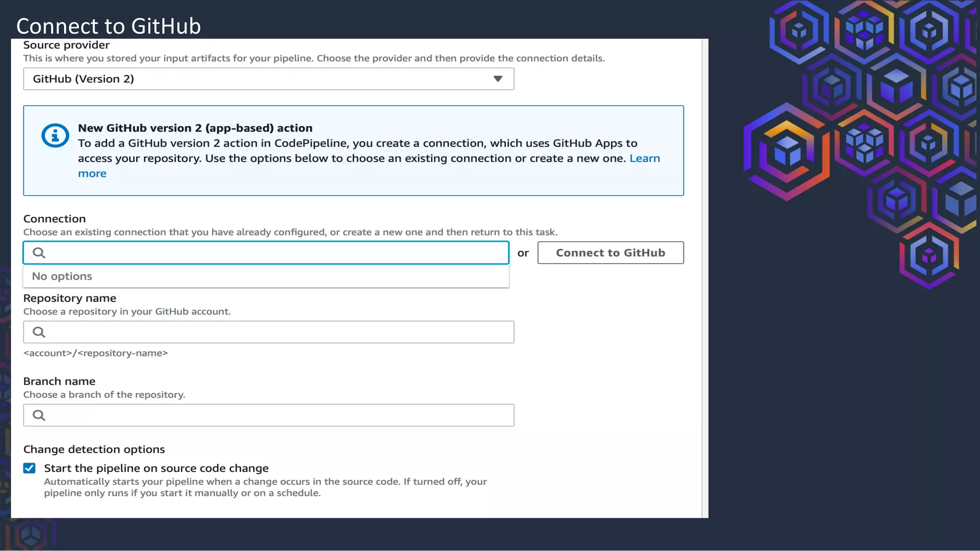Open the Source provider dropdown showing GitHub (Version 2)
The width and height of the screenshot is (980, 551).
click(268, 79)
